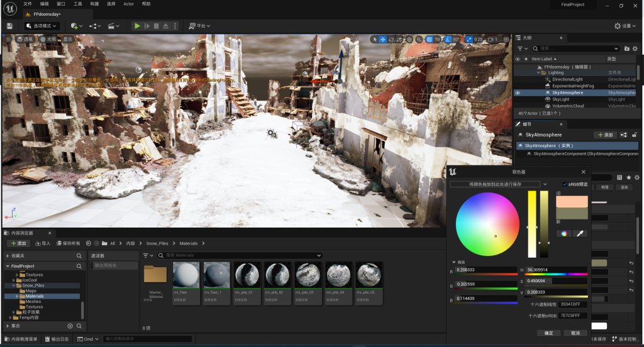Screen dimensions: 644x347
Task: Open the viewport layout switcher icon
Action: 506,40
